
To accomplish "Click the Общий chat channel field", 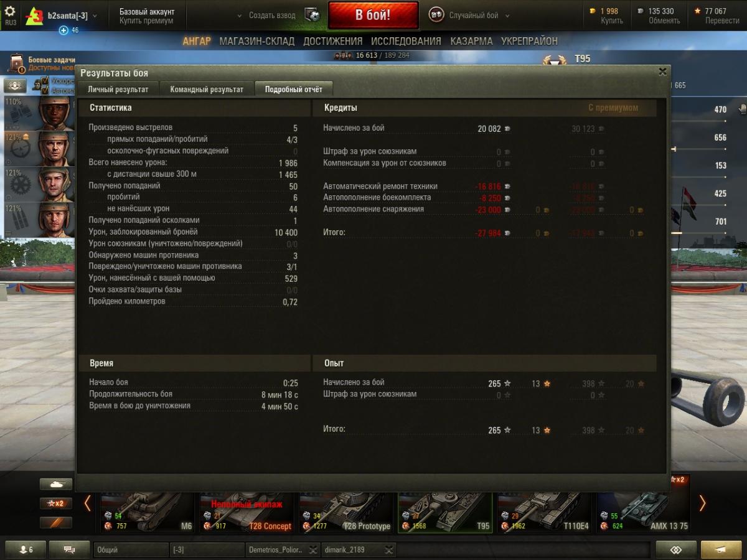I will 130,550.
